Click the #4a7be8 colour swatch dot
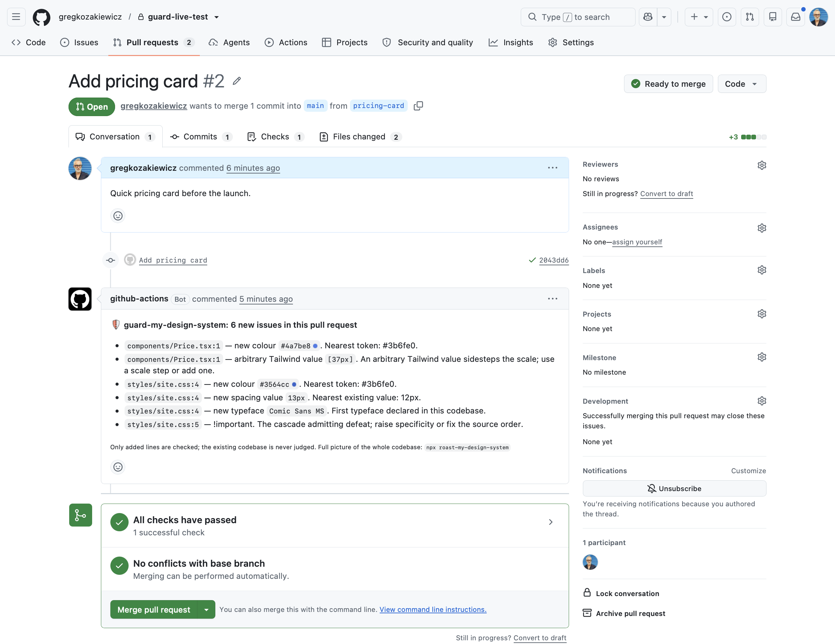The image size is (835, 644). [315, 346]
